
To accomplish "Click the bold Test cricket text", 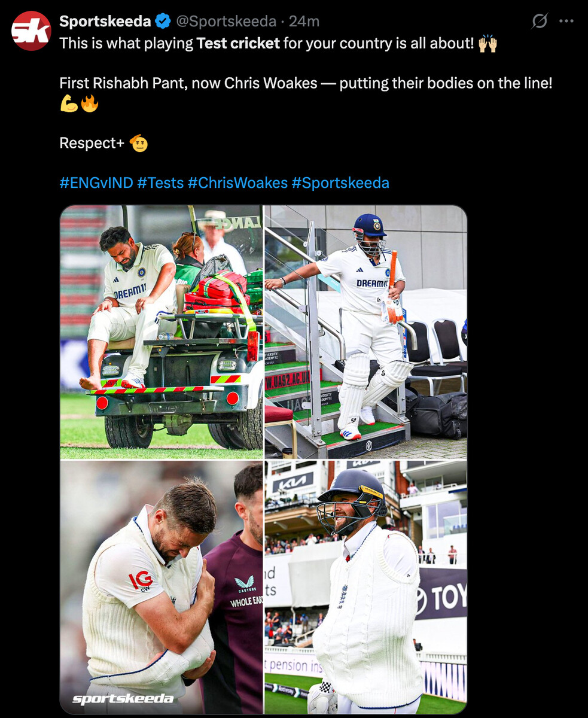I will [x=238, y=43].
